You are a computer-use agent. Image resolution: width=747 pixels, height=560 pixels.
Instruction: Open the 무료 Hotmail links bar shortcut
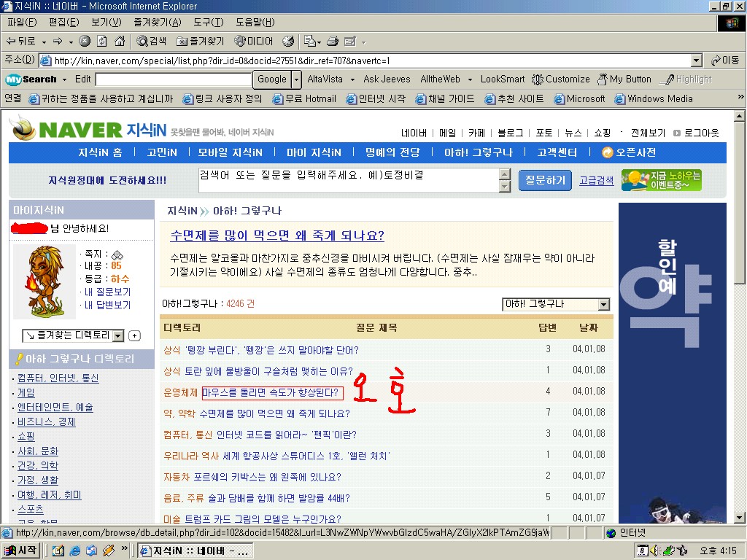pos(304,98)
